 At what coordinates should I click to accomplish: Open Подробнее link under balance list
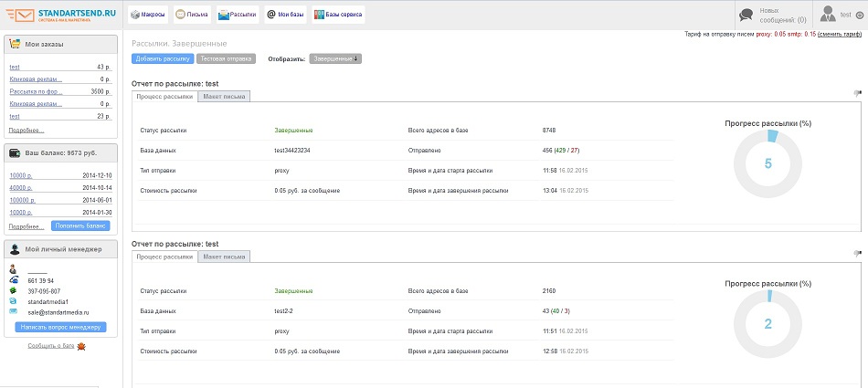point(26,226)
